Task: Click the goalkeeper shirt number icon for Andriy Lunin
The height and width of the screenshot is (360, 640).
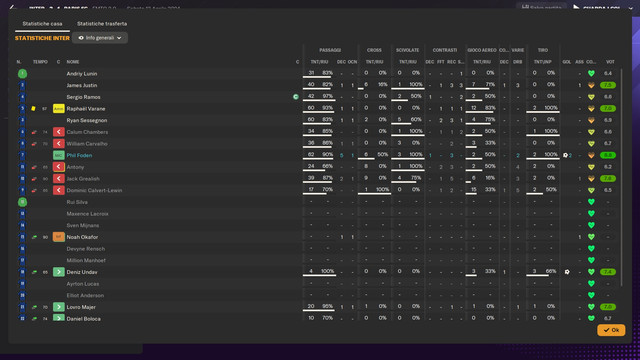Action: (x=22, y=73)
